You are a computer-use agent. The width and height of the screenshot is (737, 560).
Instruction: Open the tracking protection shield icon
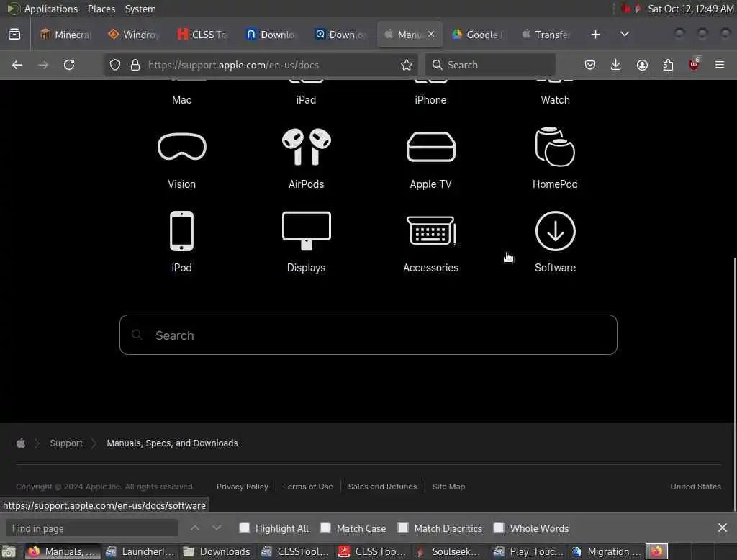(x=115, y=65)
